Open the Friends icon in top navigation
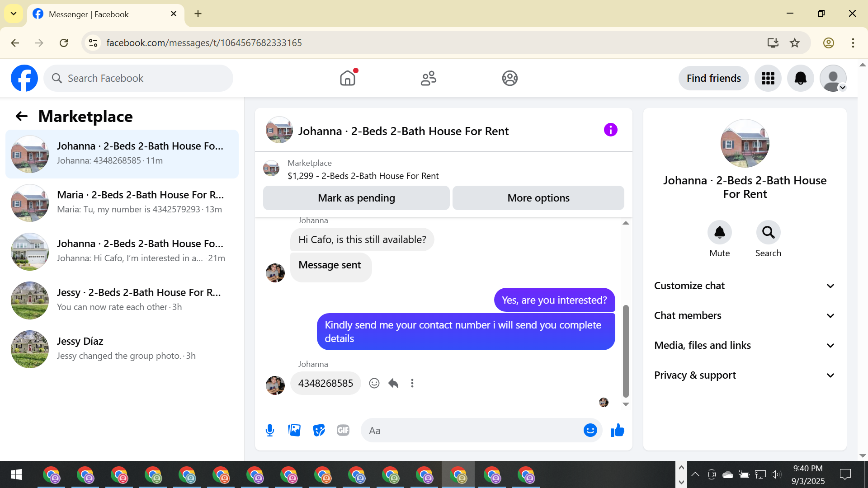 [429, 78]
